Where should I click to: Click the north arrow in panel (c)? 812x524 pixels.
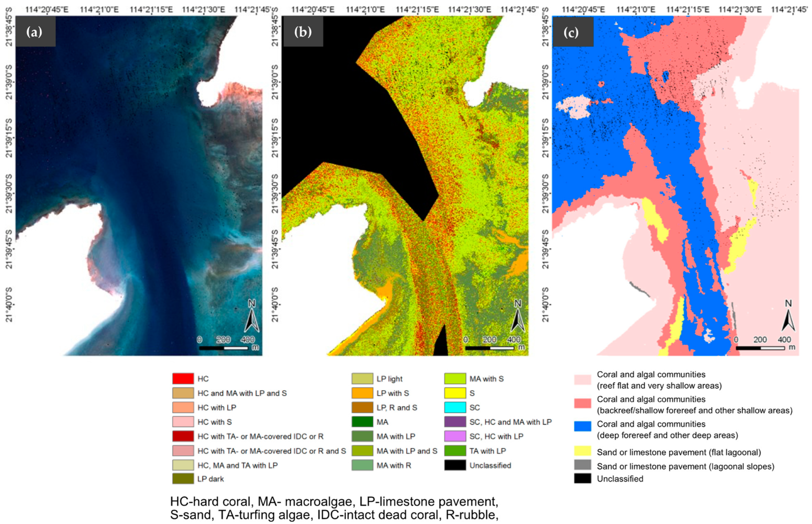point(788,316)
